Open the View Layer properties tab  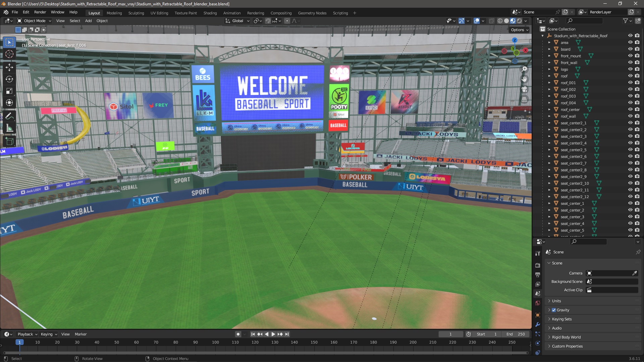click(x=538, y=284)
